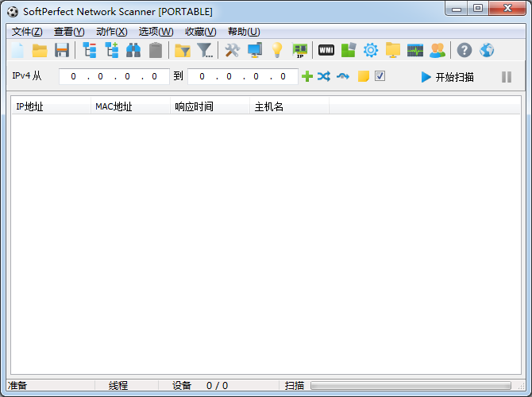Open the 选项 menu
The width and height of the screenshot is (532, 397).
coord(156,32)
